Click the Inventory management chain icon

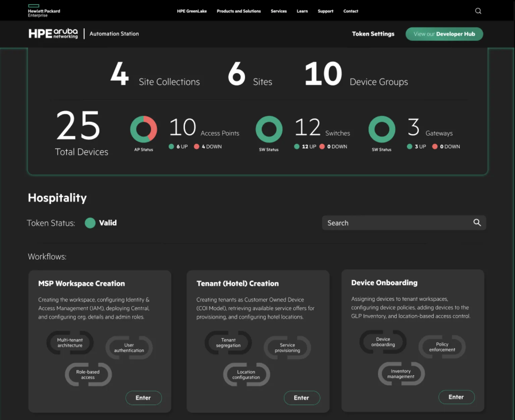tap(401, 374)
